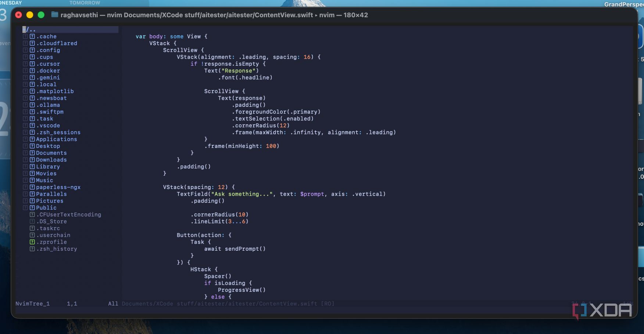Expand the Applications folder arrow
The width and height of the screenshot is (644, 334).
(25, 139)
